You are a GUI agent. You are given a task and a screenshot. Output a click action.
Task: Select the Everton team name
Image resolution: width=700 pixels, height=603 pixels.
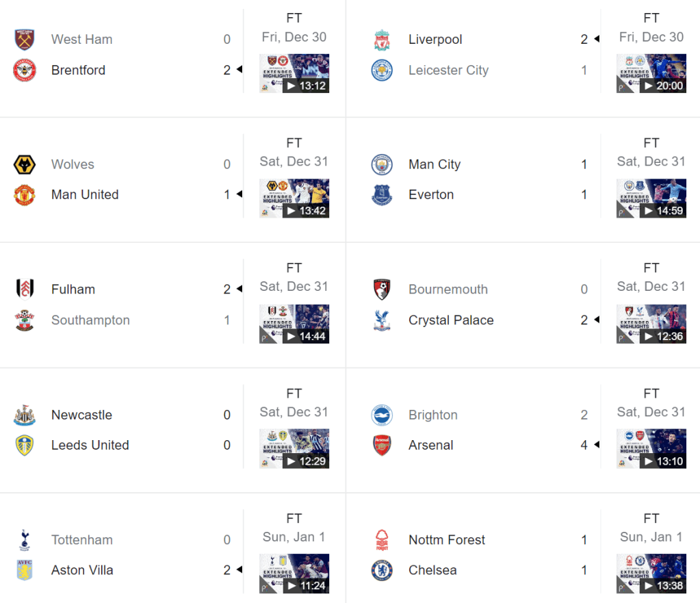[431, 195]
